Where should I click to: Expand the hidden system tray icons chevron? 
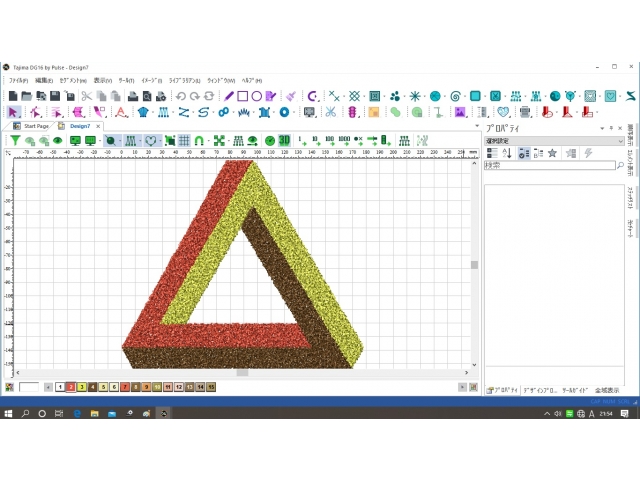click(547, 413)
